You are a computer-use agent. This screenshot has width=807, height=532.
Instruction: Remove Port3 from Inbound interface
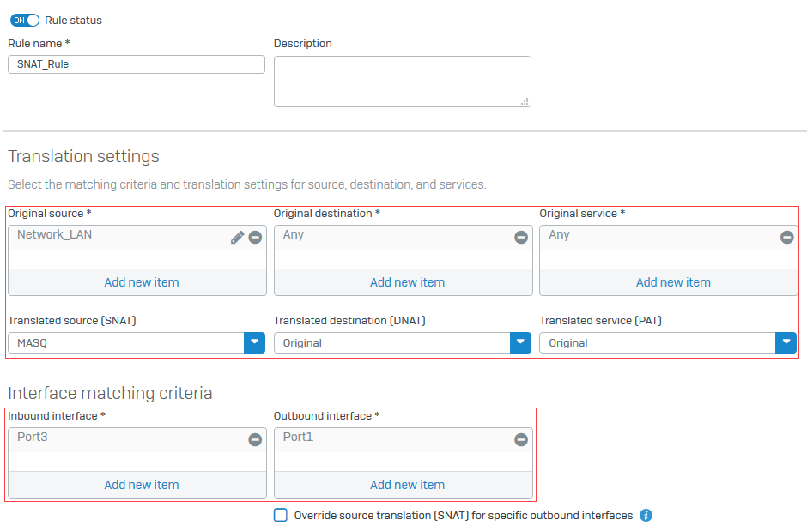tap(255, 439)
